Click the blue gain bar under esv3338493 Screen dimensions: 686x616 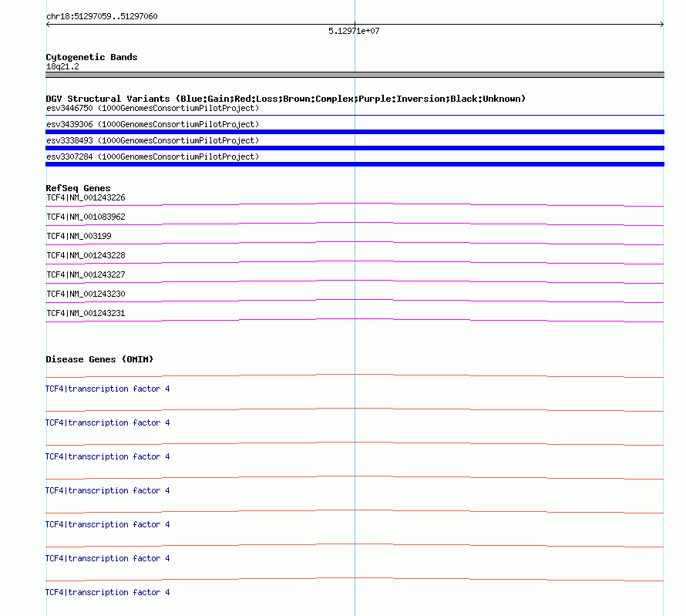355,148
